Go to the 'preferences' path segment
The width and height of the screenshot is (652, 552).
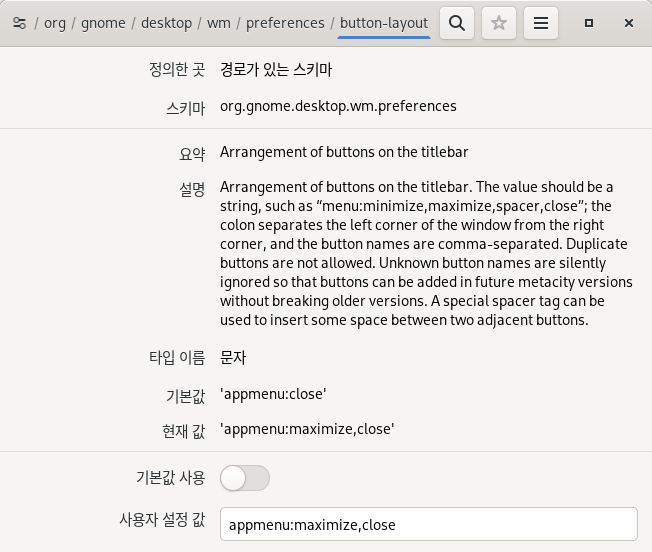(285, 23)
